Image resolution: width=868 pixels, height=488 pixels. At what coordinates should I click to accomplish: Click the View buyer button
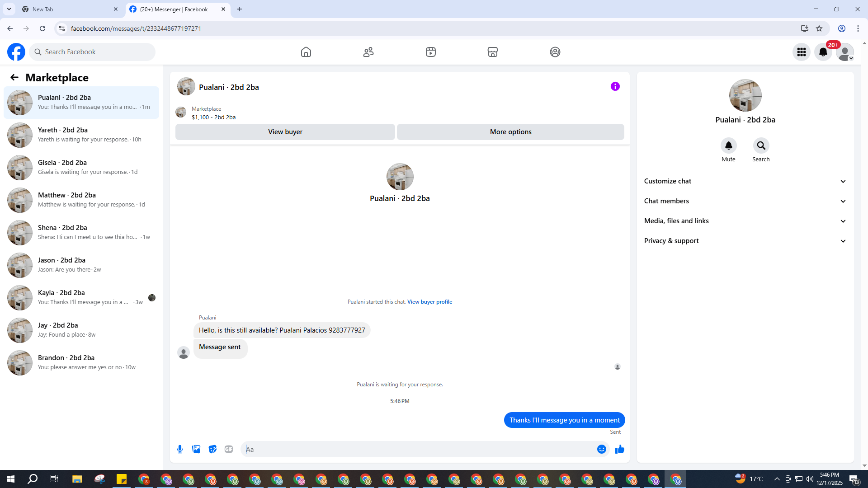point(285,132)
